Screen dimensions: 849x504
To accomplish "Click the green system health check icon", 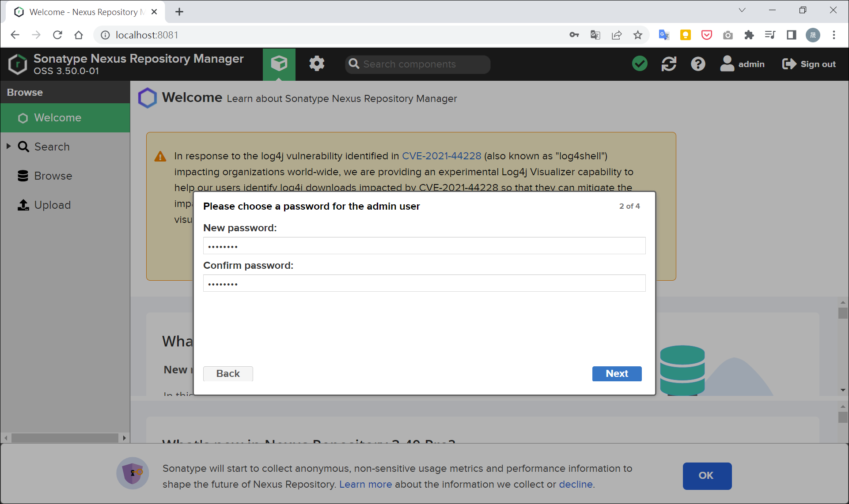I will coord(640,64).
